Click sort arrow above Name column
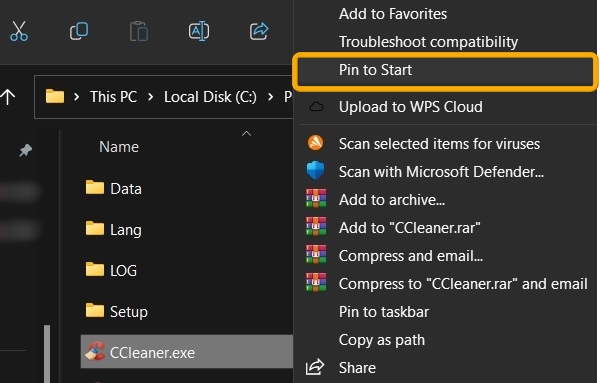 [x=246, y=134]
